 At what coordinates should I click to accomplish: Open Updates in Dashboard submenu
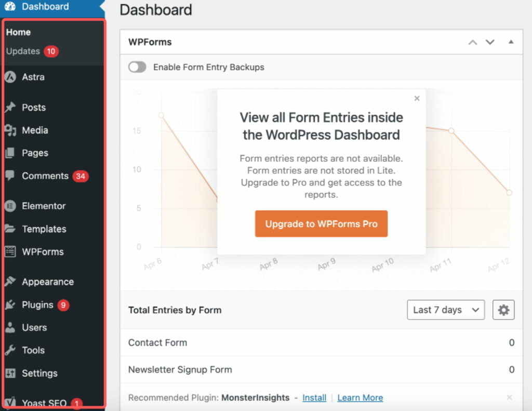pos(23,51)
